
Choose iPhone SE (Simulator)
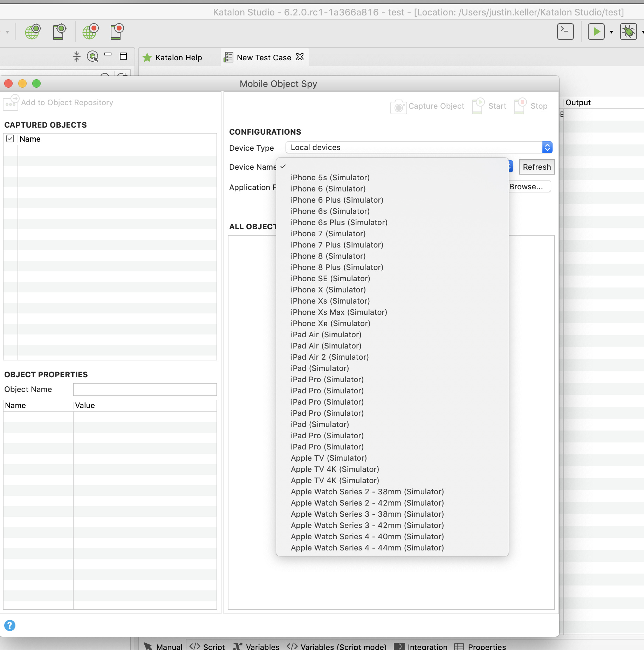point(392,279)
